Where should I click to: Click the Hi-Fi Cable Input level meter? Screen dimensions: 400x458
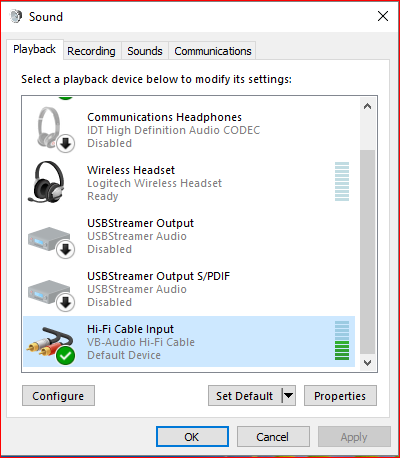coord(342,341)
